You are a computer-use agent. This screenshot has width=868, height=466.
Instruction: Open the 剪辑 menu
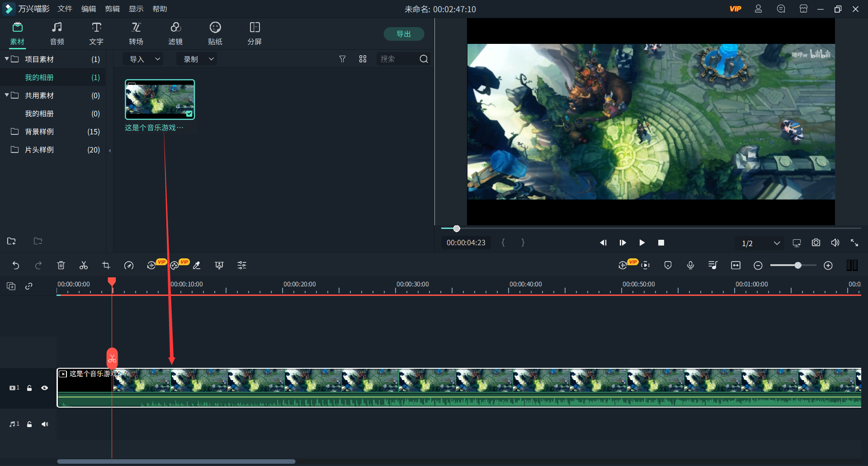pos(113,9)
